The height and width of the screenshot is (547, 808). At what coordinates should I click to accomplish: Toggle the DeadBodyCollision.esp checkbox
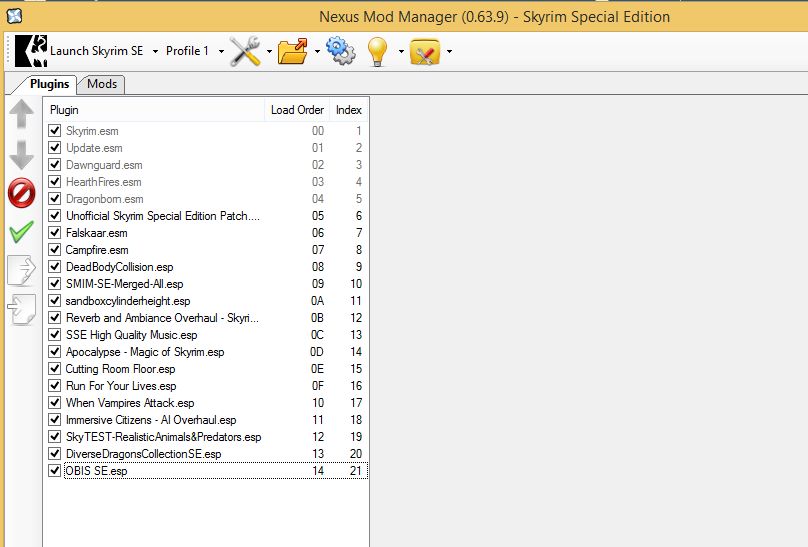(55, 267)
